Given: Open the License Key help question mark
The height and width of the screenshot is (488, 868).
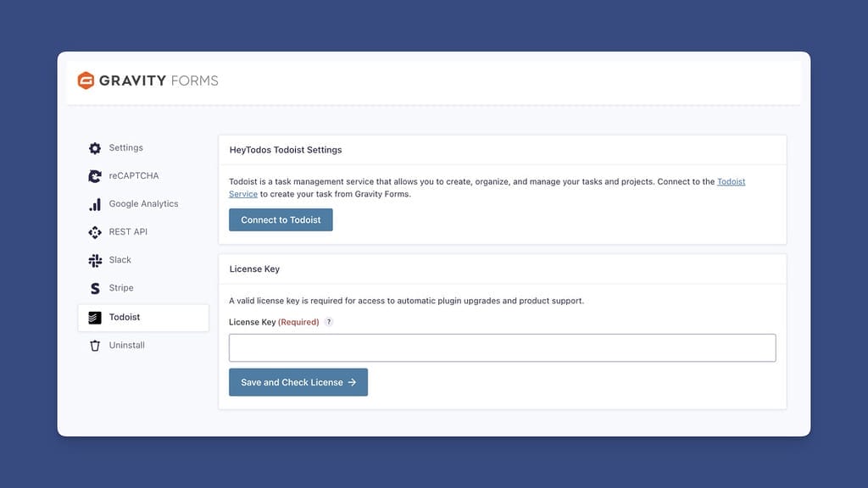Looking at the screenshot, I should [x=329, y=322].
